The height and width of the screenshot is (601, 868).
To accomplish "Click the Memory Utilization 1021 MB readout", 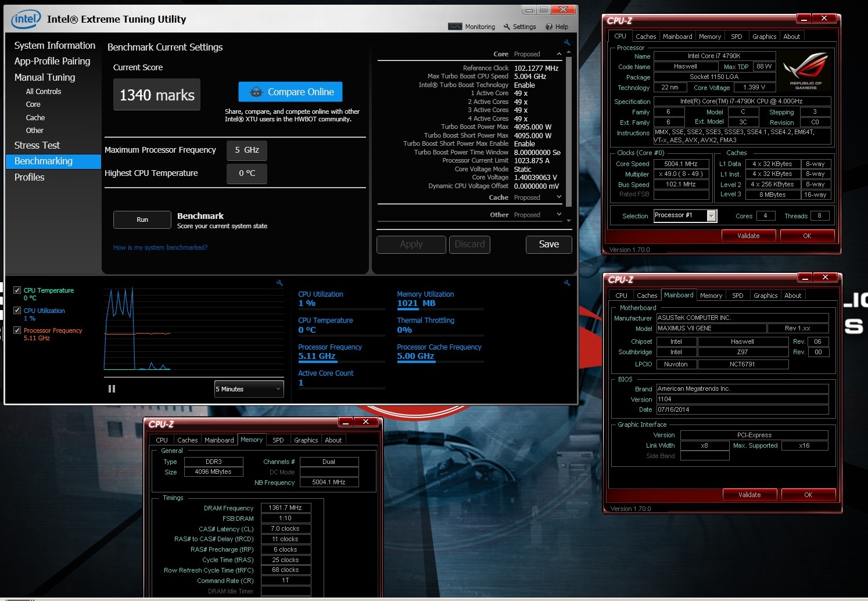I will click(416, 303).
